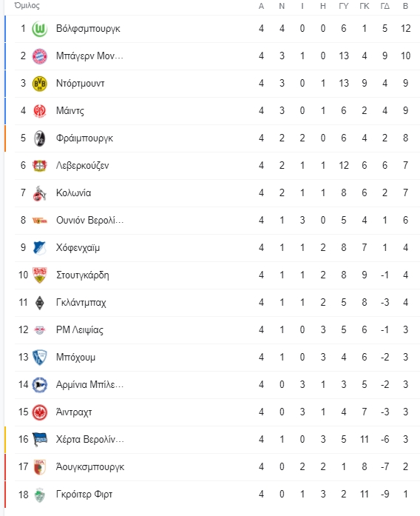Viewport: 420px width, 516px height.
Task: Open the Γκλάντμπαχ team row
Action: click(217, 303)
